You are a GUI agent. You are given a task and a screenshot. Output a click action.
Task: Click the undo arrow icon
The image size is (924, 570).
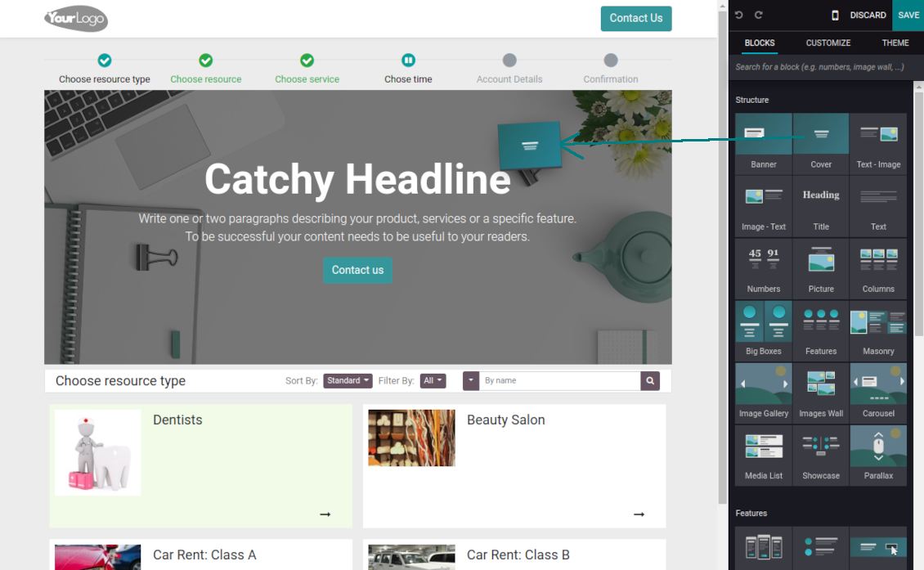pyautogui.click(x=739, y=16)
